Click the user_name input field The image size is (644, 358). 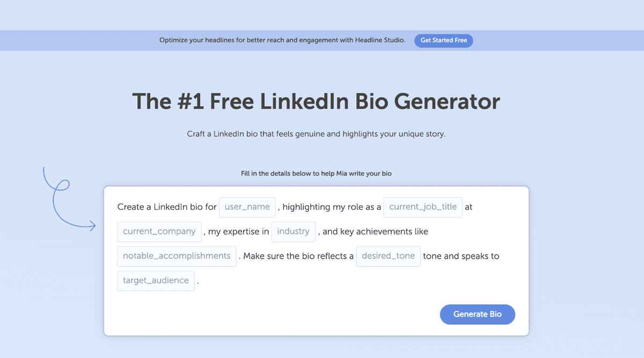(247, 207)
